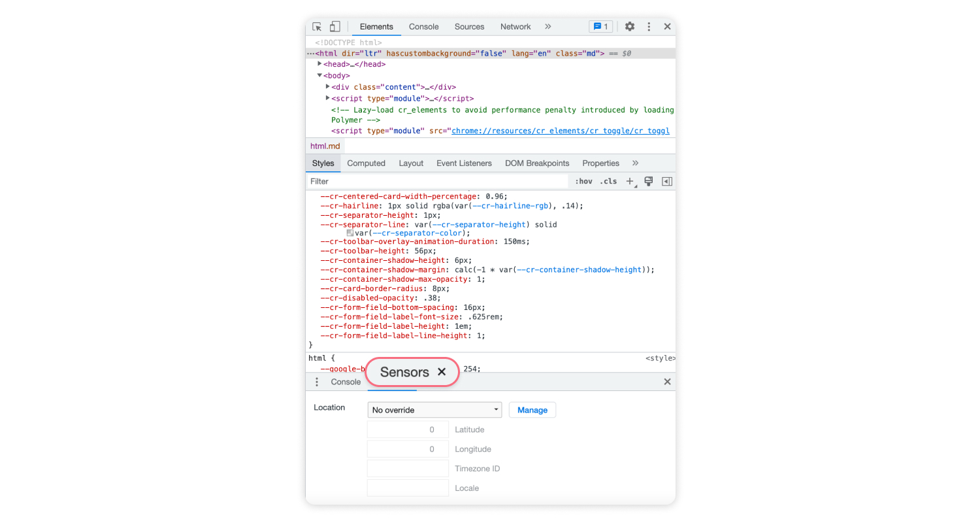Expand the div with class content
The height and width of the screenshot is (523, 980).
click(327, 86)
